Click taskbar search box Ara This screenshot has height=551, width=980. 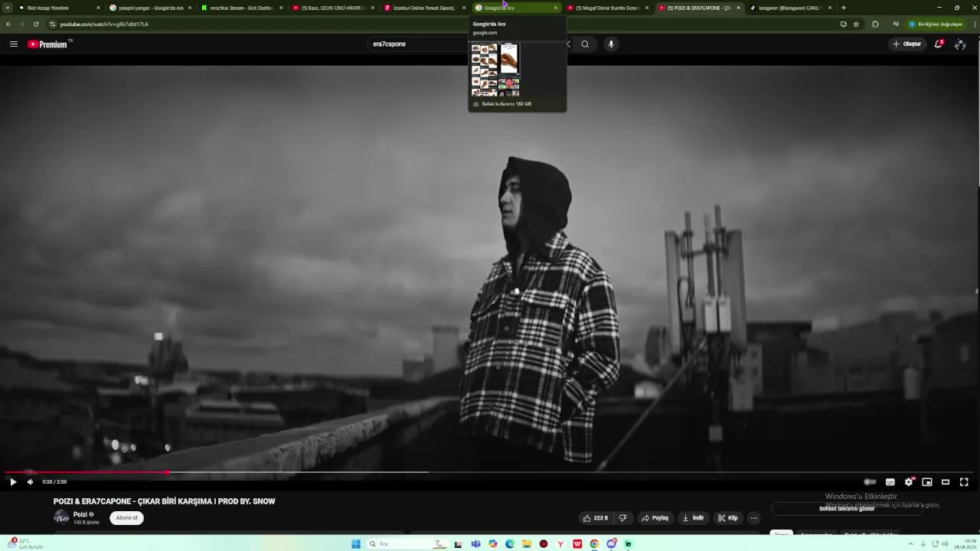coord(407,544)
